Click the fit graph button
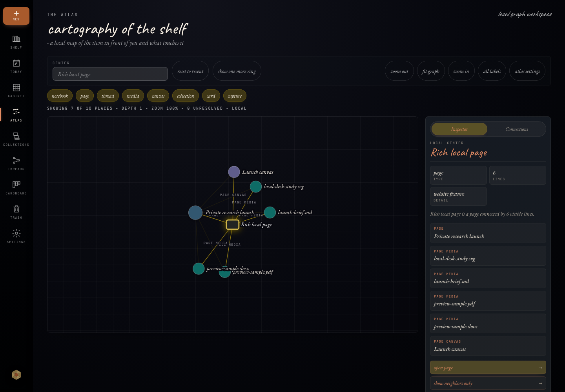Image resolution: width=565 pixels, height=392 pixels. pyautogui.click(x=431, y=71)
